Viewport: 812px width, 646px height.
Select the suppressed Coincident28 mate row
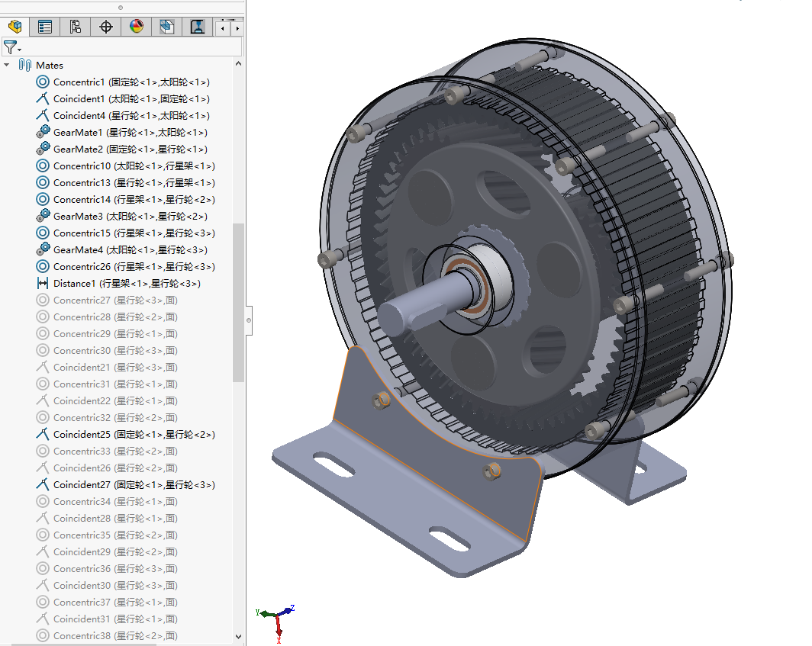(x=107, y=518)
